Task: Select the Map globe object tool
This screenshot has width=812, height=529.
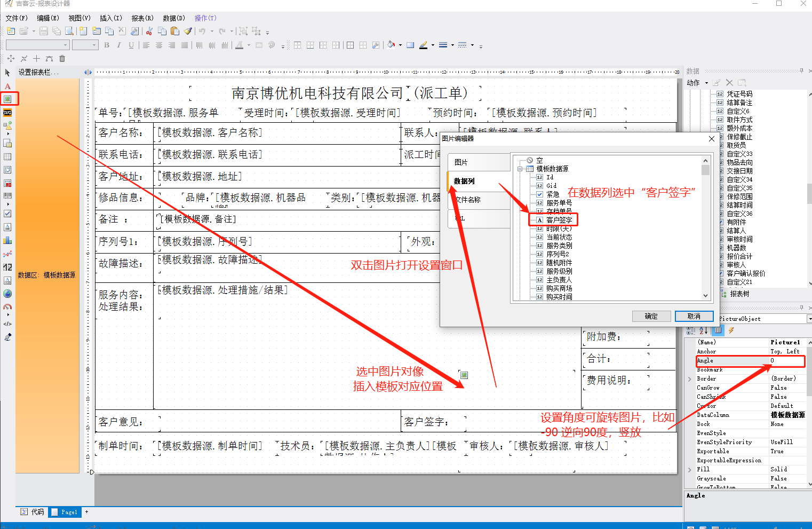Action: click(x=7, y=294)
